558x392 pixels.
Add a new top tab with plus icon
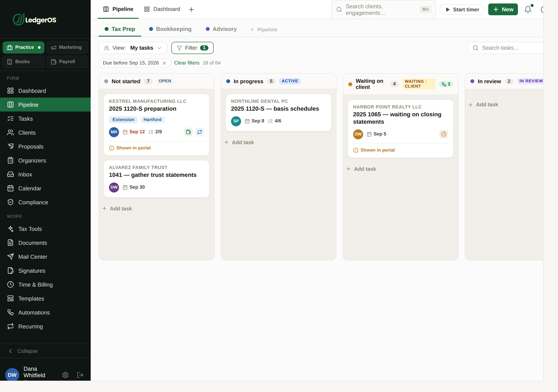(x=191, y=9)
